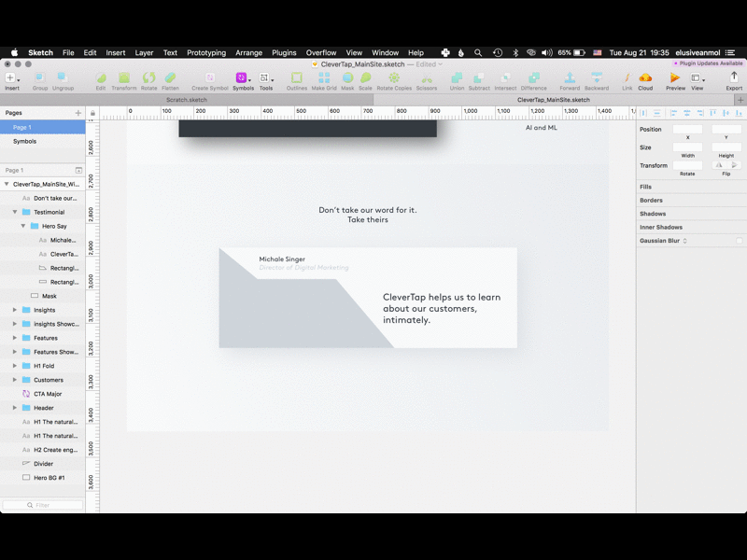Image resolution: width=747 pixels, height=560 pixels.
Task: Select the Hero BG #1 layer
Action: pyautogui.click(x=43, y=478)
